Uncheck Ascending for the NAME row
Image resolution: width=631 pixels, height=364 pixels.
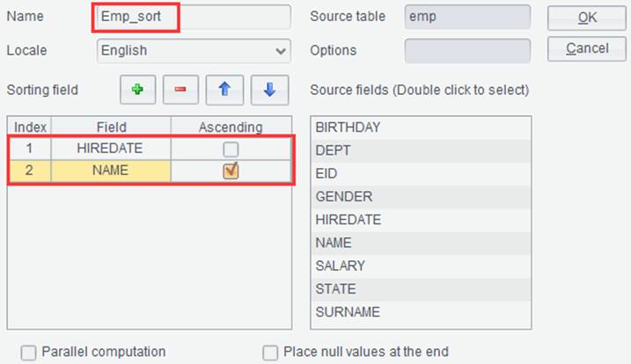click(x=231, y=171)
